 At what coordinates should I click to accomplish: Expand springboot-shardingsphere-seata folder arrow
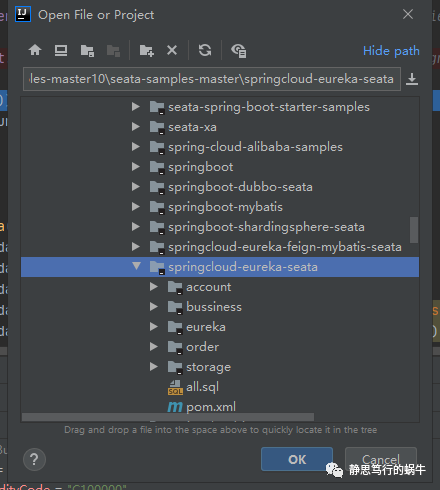[x=135, y=227]
